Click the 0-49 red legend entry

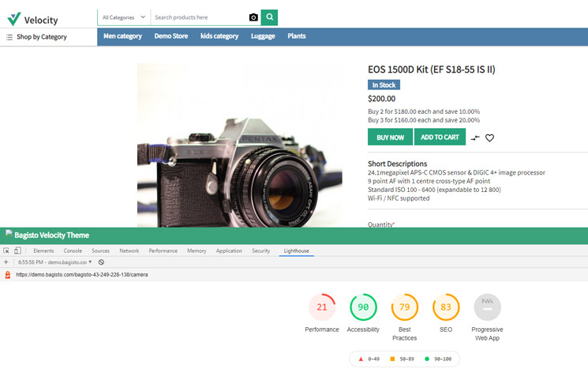pyautogui.click(x=369, y=359)
